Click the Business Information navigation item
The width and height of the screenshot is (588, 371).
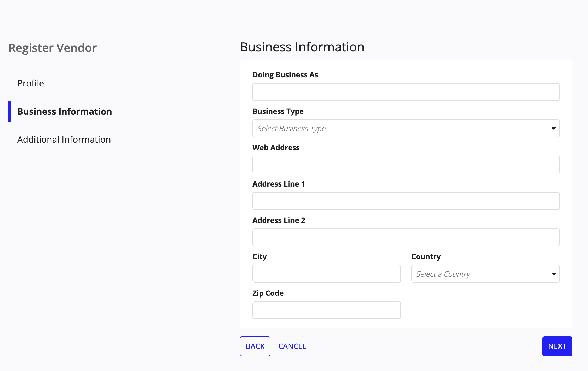click(x=65, y=111)
